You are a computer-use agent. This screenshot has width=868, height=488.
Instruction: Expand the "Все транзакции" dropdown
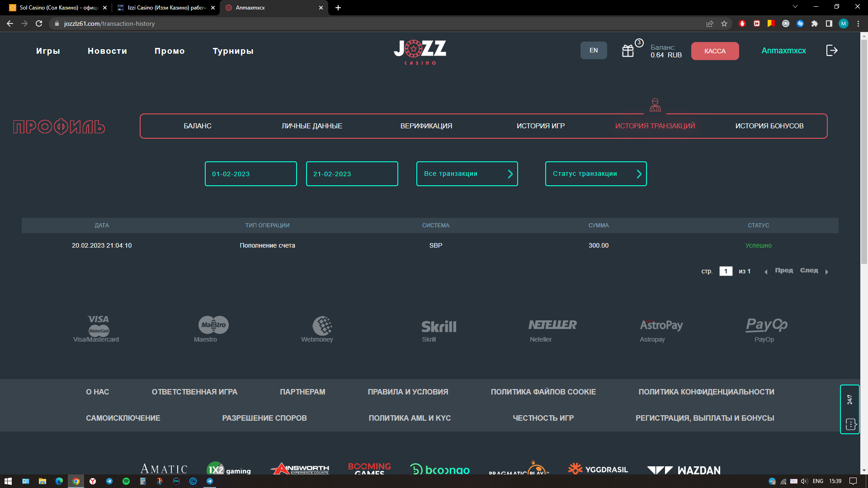[x=467, y=174]
